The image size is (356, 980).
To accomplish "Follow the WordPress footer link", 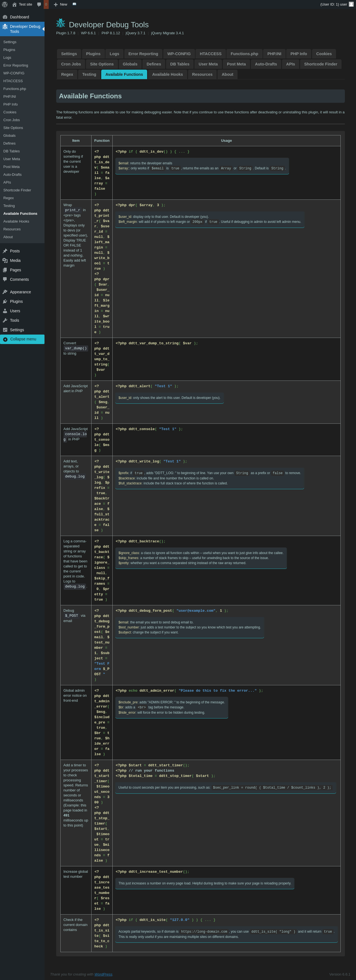I will 103,974.
